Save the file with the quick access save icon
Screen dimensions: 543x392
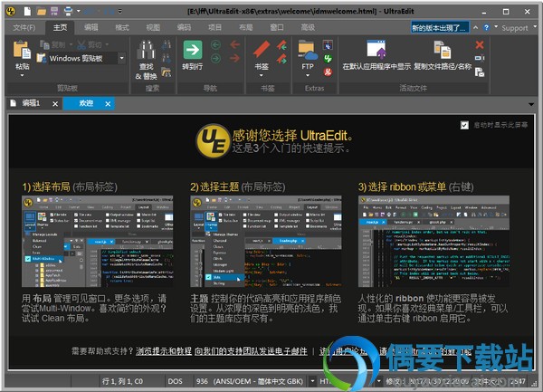click(x=54, y=12)
